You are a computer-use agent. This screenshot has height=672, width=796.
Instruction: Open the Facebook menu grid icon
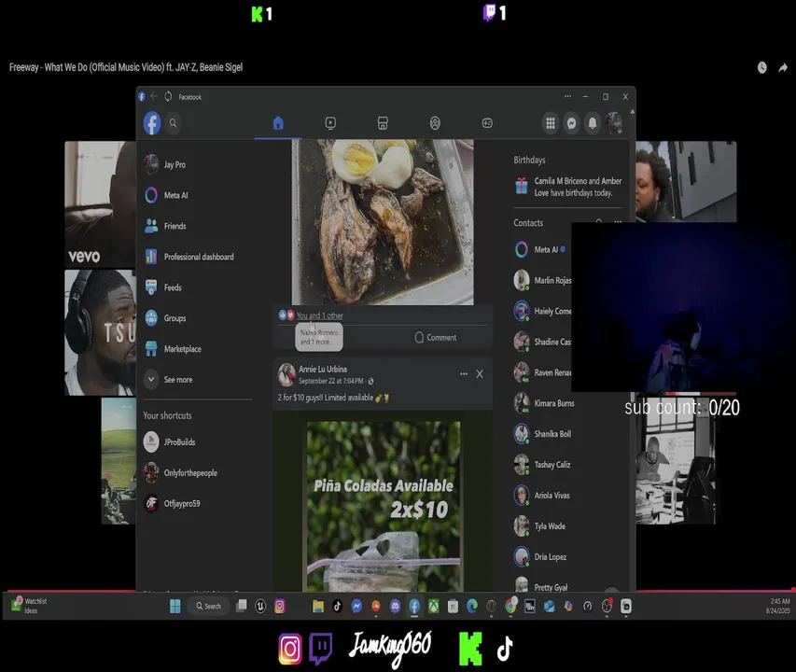[551, 123]
